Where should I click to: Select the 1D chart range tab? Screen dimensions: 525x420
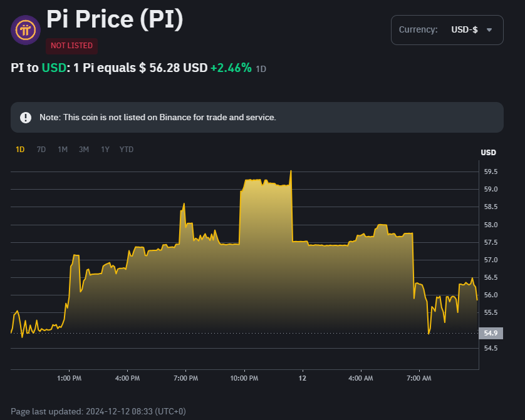coord(20,150)
